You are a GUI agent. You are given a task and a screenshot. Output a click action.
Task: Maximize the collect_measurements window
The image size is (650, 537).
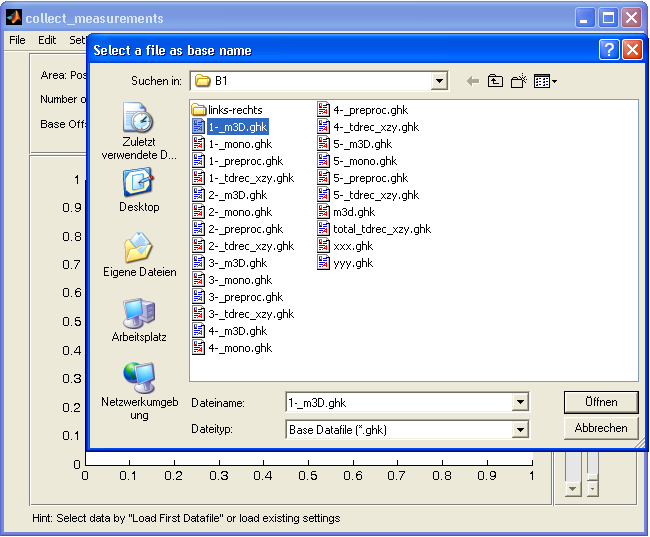(608, 18)
